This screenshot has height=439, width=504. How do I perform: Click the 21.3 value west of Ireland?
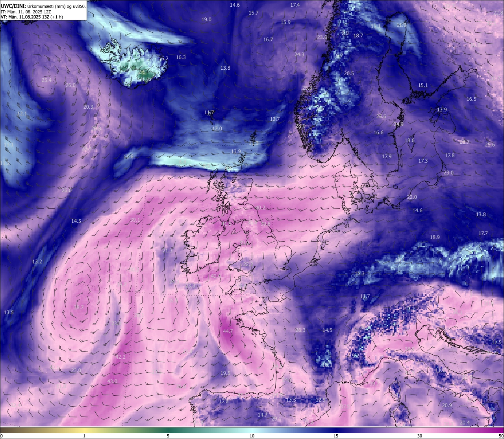click(167, 251)
